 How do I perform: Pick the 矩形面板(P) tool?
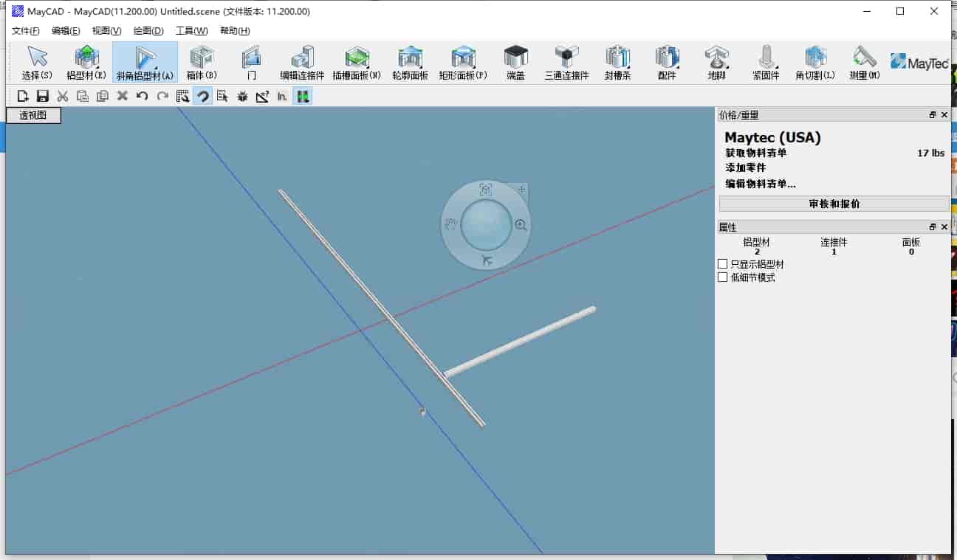463,62
